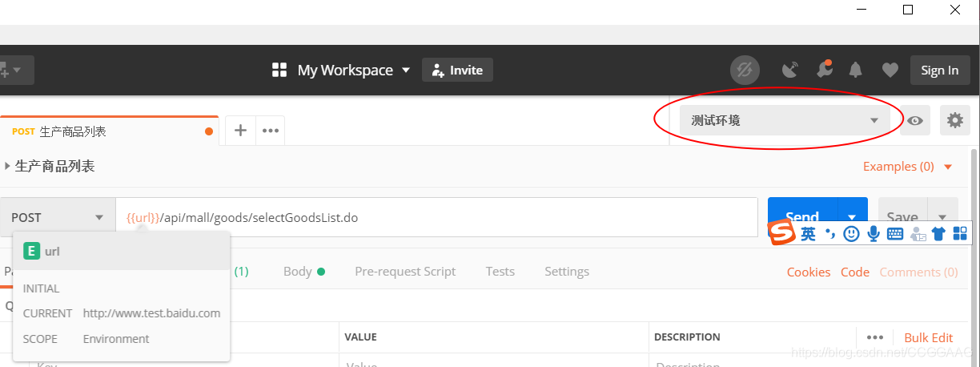Click the Environment scope value

point(116,339)
